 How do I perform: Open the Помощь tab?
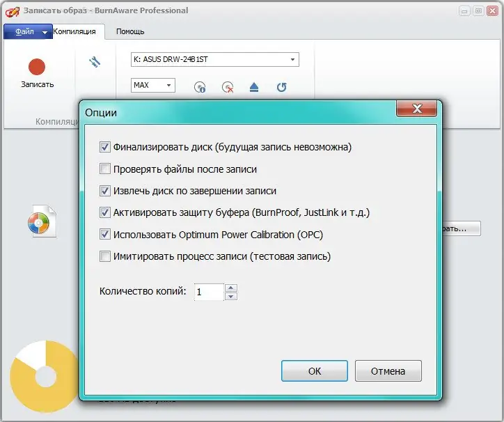tap(130, 31)
